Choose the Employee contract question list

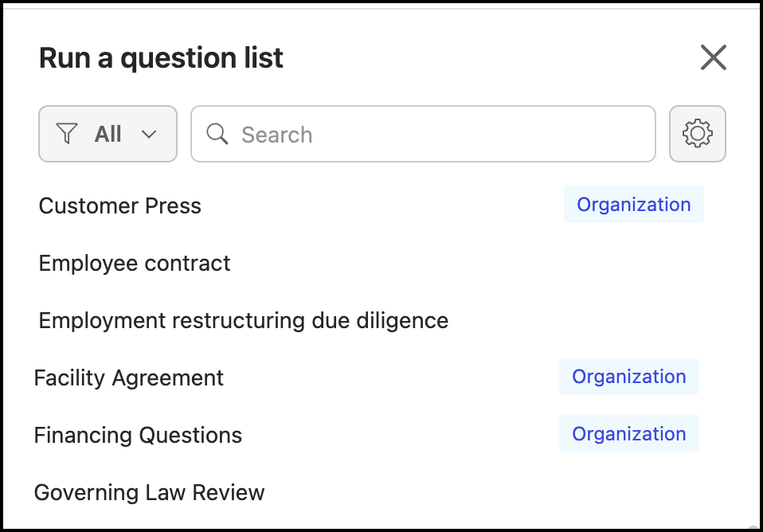135,263
